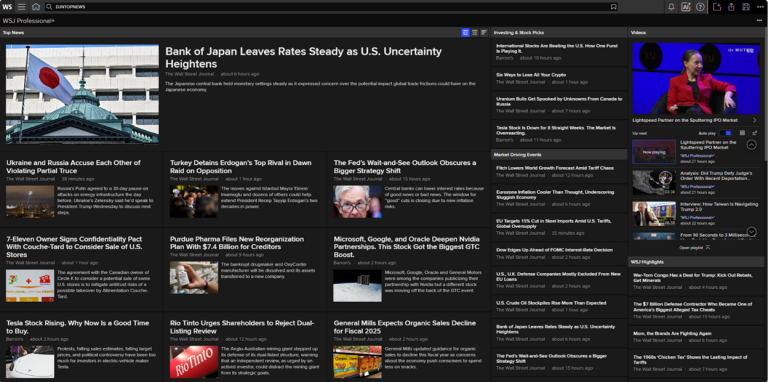Viewport: 768px width, 382px height.
Task: Open Dow Edges Up Ahead of FOMC story
Action: coord(554,250)
